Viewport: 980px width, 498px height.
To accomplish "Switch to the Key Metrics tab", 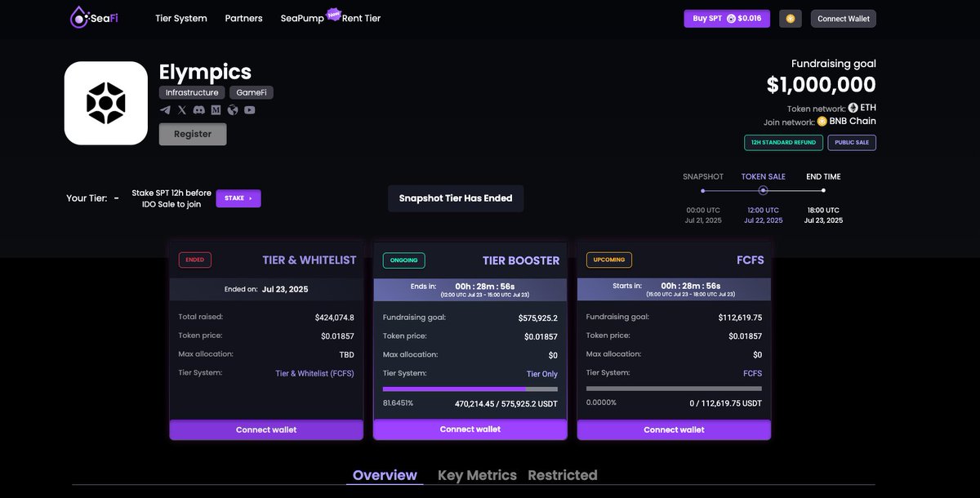I will [x=477, y=475].
